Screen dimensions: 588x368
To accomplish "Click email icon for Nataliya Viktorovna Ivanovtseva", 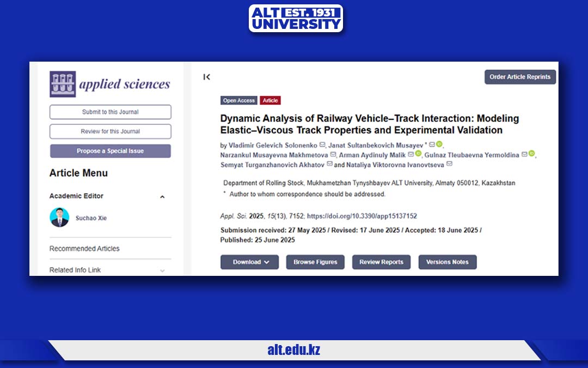I will pyautogui.click(x=450, y=164).
